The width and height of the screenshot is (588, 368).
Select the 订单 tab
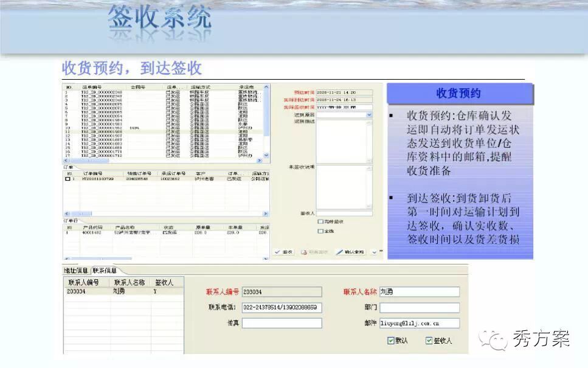click(x=68, y=167)
